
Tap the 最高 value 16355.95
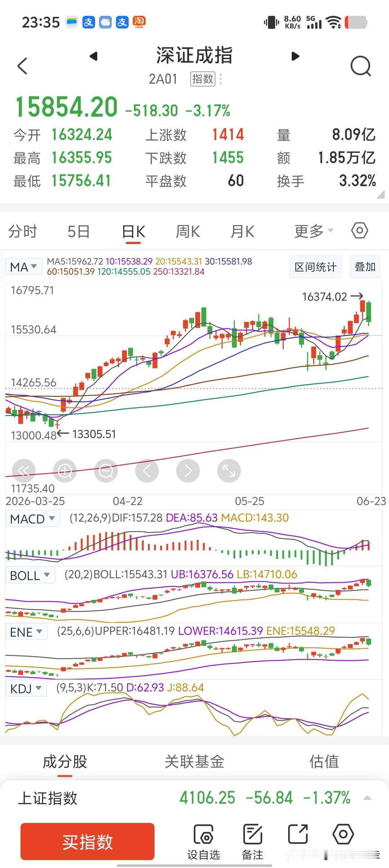(82, 158)
